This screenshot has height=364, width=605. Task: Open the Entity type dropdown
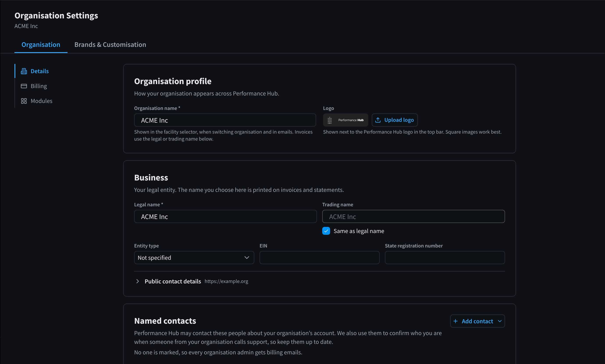tap(194, 258)
